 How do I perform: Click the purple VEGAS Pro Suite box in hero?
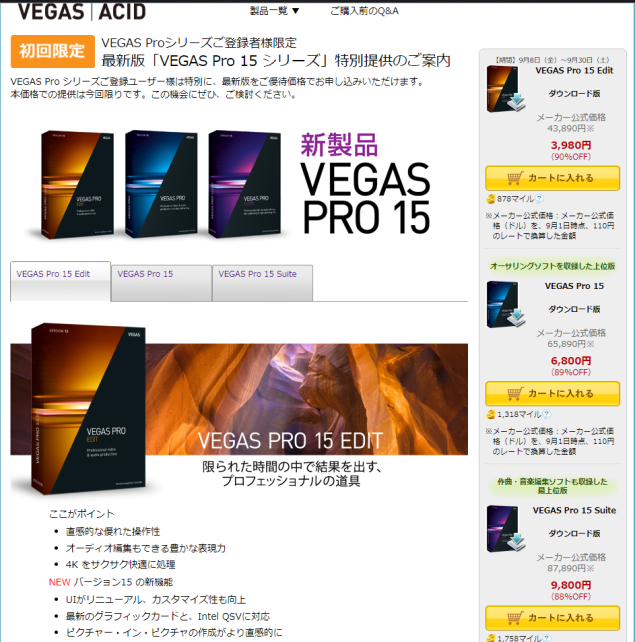244,184
